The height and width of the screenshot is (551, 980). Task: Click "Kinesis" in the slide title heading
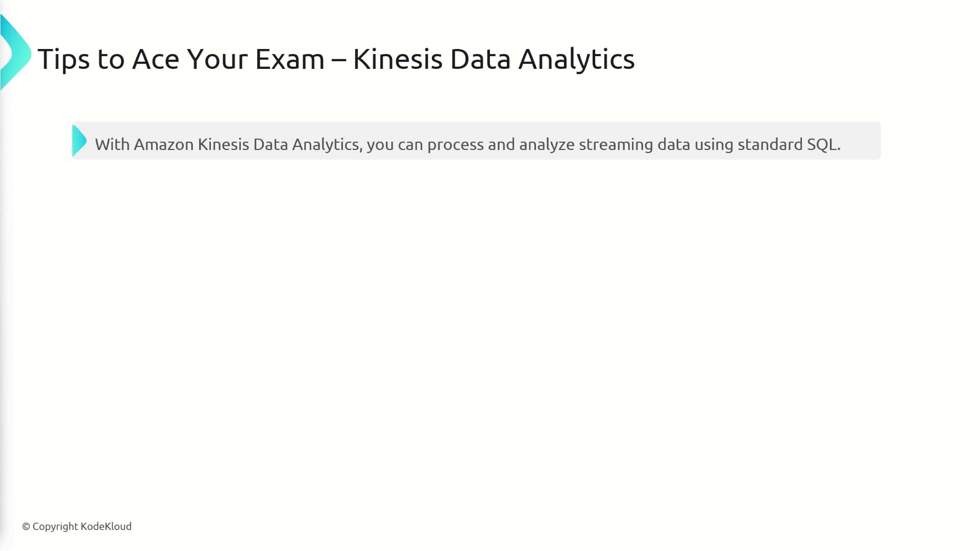[x=398, y=59]
